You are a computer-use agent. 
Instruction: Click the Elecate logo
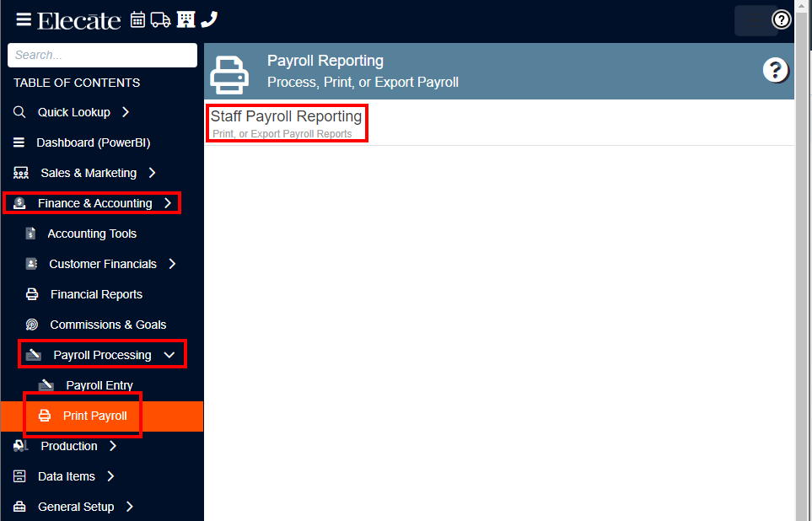tap(78, 21)
